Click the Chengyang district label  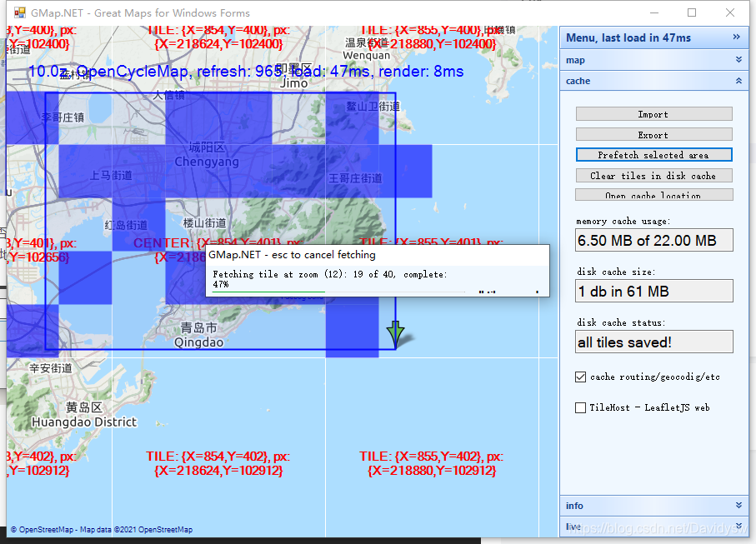pyautogui.click(x=207, y=155)
